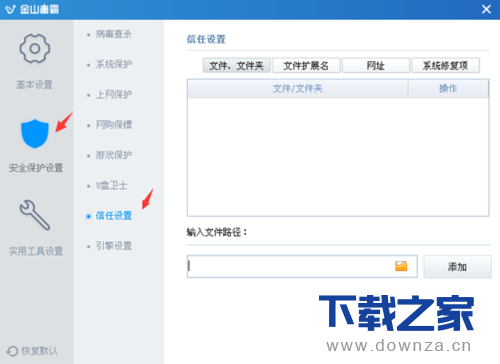
Task: Switch to 系统修复项 tab
Action: pos(446,65)
